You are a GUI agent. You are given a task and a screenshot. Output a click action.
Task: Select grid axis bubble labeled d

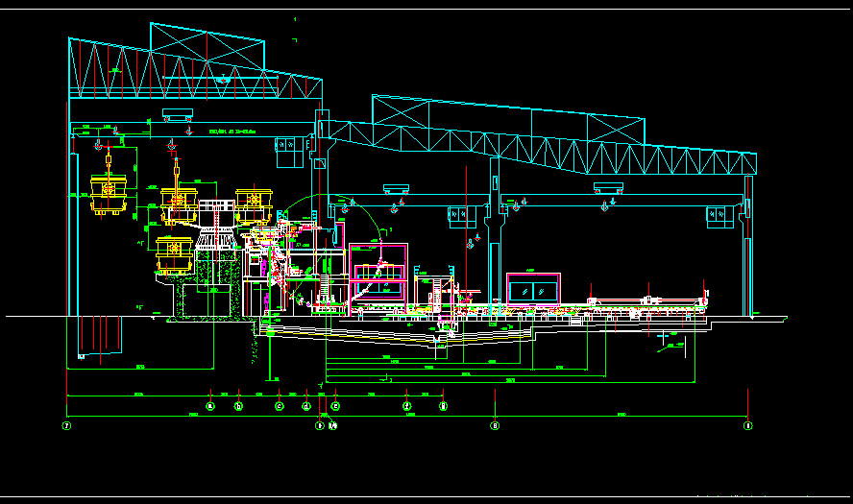coord(306,406)
